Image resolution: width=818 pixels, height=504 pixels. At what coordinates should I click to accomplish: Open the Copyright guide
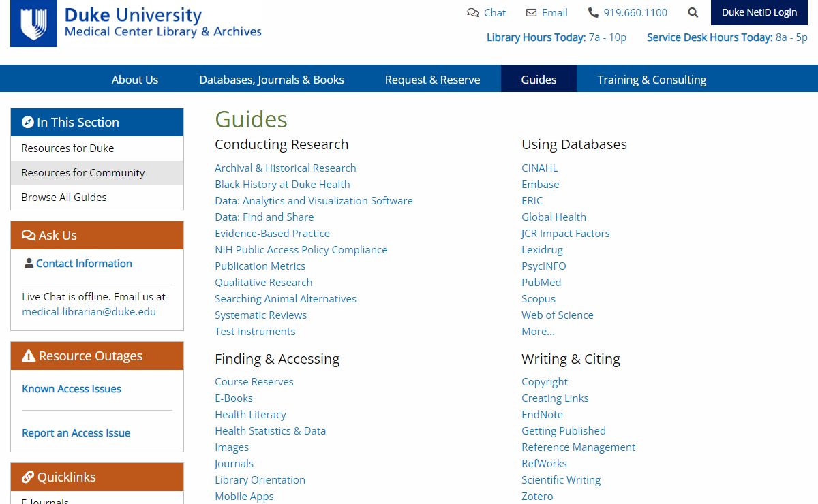click(544, 381)
